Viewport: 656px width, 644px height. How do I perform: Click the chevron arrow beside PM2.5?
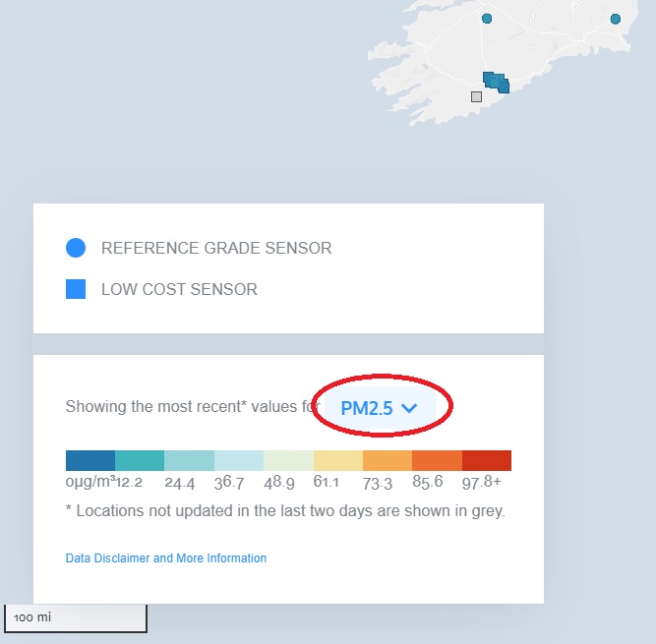[x=409, y=408]
